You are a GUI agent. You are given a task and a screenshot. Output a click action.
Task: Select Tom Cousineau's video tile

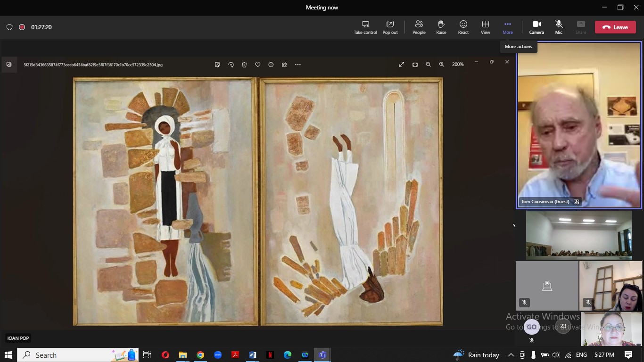(579, 125)
